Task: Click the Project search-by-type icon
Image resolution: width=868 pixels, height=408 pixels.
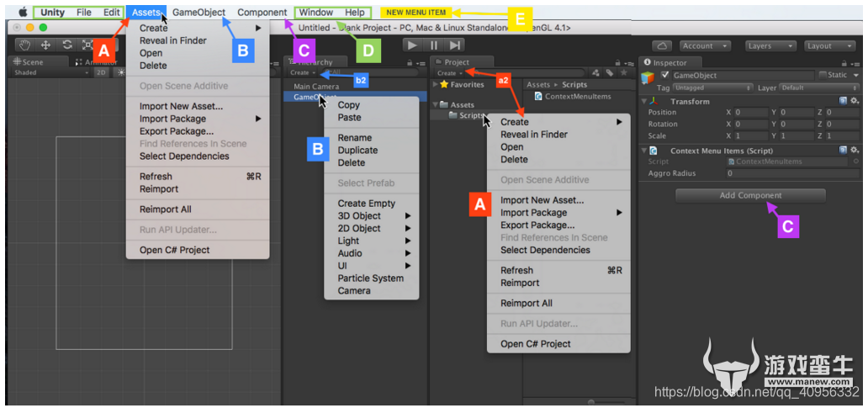Action: (596, 72)
